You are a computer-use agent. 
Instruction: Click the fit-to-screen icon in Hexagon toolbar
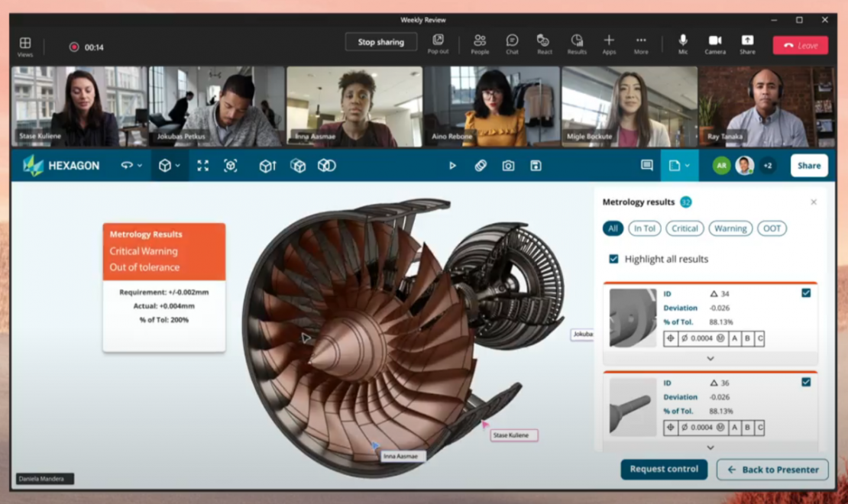202,166
